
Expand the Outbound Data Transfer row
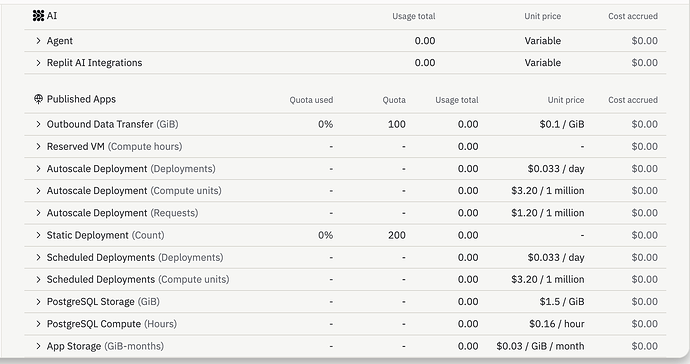(38, 125)
